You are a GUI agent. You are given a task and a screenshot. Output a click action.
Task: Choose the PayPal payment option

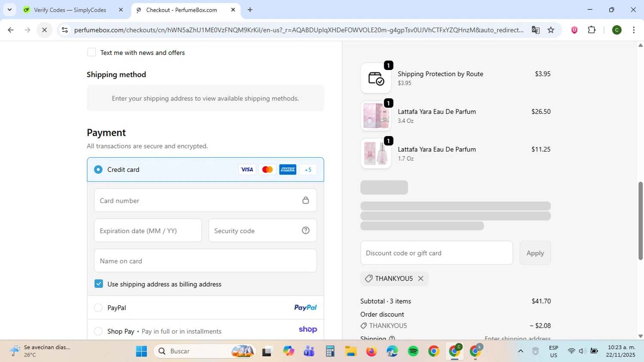click(x=98, y=308)
